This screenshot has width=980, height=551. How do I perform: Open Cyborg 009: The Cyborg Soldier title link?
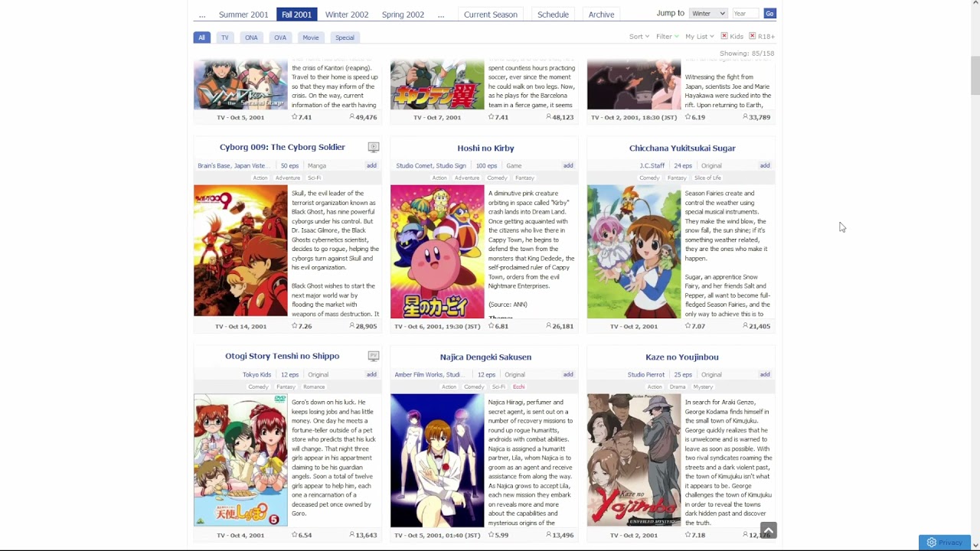tap(283, 147)
